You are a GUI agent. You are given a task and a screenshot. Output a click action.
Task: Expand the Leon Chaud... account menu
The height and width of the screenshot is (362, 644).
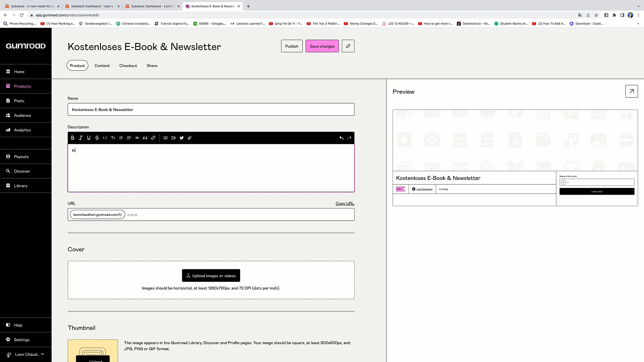(26, 354)
